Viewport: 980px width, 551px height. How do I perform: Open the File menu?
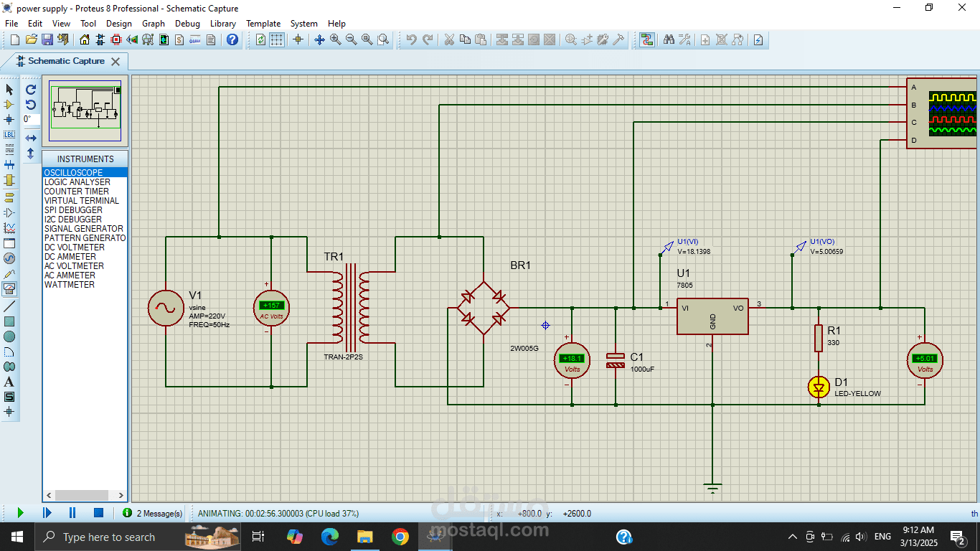point(11,24)
